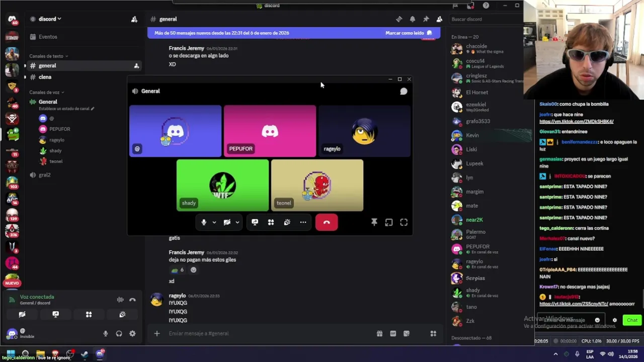The width and height of the screenshot is (644, 362).
Task: Collapse the Canales de voz category
Action: tap(46, 93)
